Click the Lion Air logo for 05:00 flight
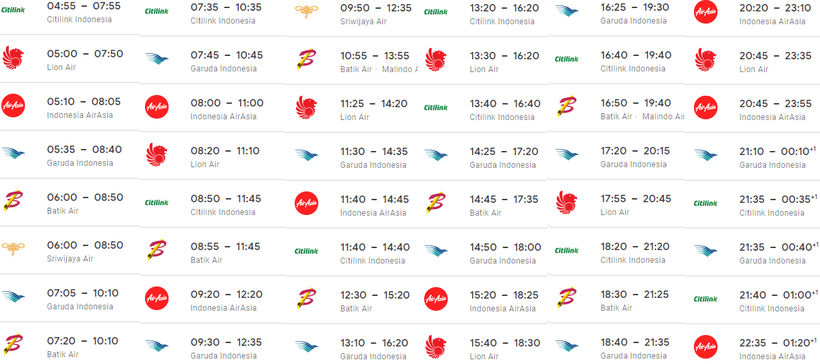 [x=13, y=58]
